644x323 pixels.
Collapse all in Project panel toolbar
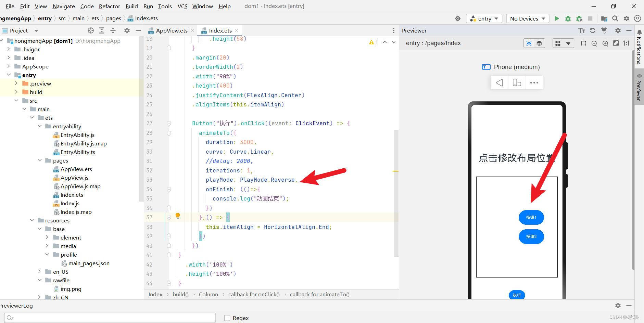click(x=113, y=30)
